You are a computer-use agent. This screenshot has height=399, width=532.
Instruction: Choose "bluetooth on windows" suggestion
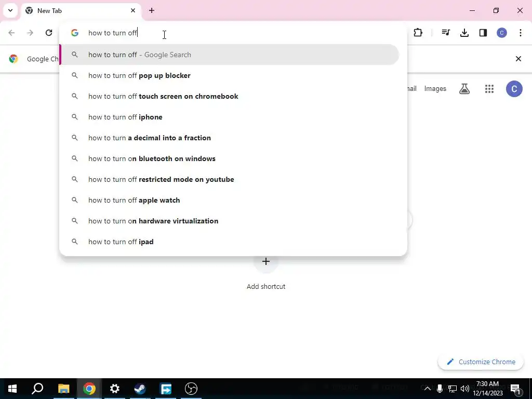coord(229,158)
